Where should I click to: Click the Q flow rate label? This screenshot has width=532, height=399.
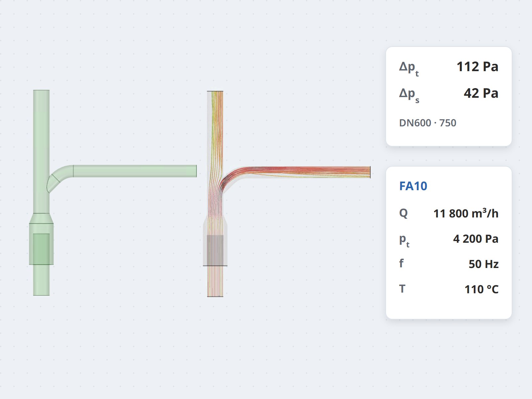tap(403, 213)
